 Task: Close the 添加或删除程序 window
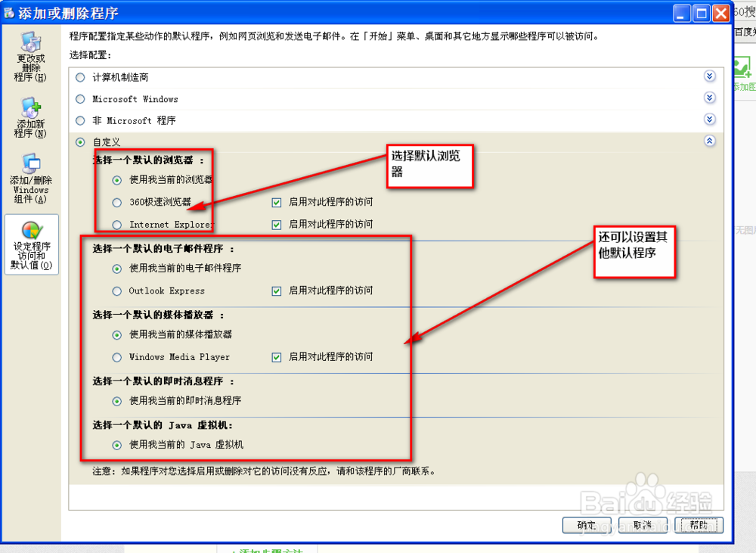pos(720,14)
